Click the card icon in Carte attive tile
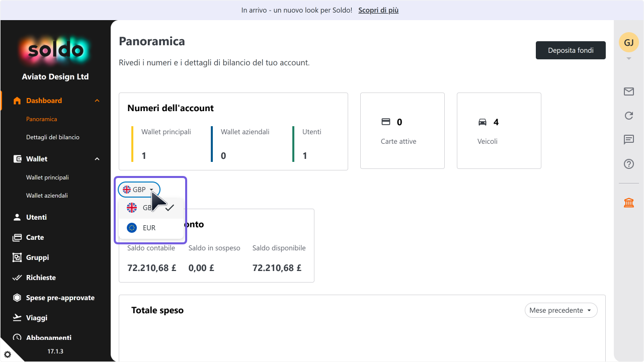Image resolution: width=644 pixels, height=362 pixels. 386,122
